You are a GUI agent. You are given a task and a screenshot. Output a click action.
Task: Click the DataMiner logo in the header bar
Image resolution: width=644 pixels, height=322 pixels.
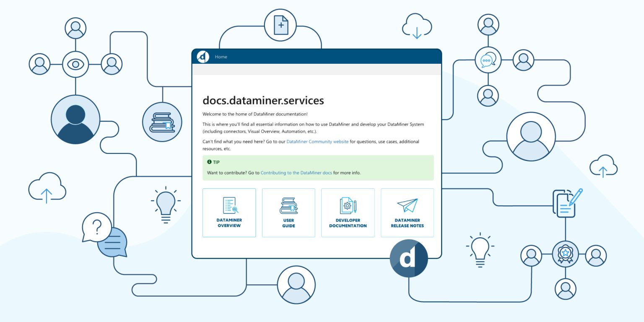pyautogui.click(x=203, y=57)
